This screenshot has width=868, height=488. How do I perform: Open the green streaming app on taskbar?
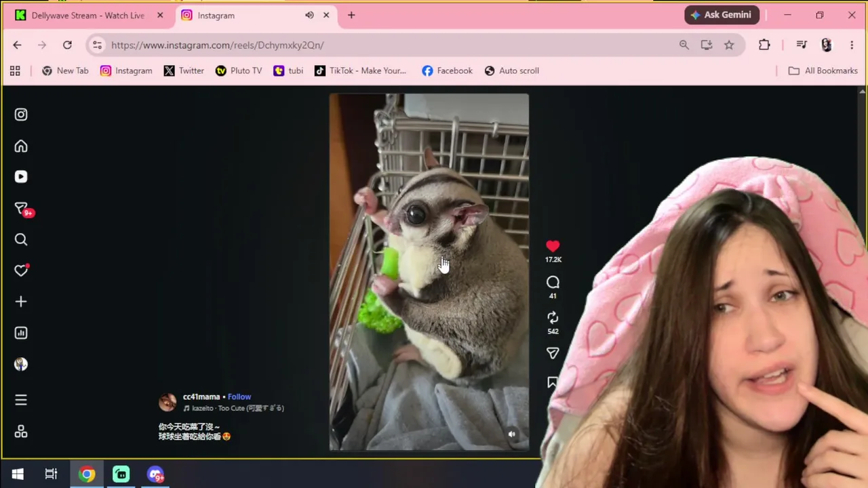point(121,474)
